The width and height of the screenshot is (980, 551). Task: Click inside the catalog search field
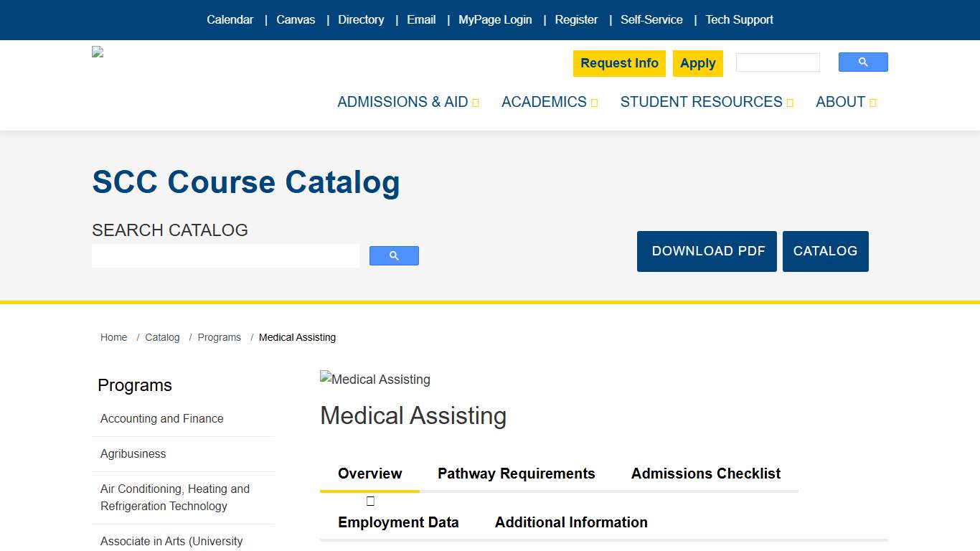coord(225,255)
